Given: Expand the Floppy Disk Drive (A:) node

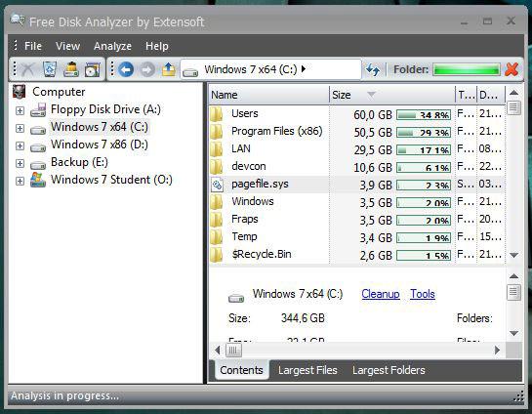Looking at the screenshot, I should [20, 110].
